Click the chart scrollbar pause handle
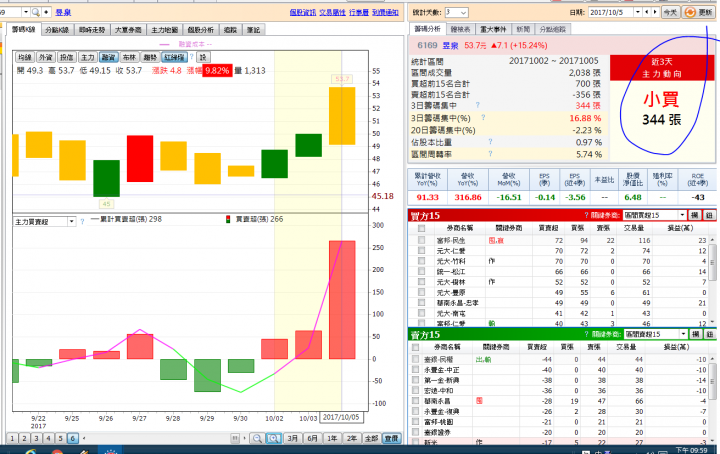The image size is (720, 454). click(x=235, y=438)
